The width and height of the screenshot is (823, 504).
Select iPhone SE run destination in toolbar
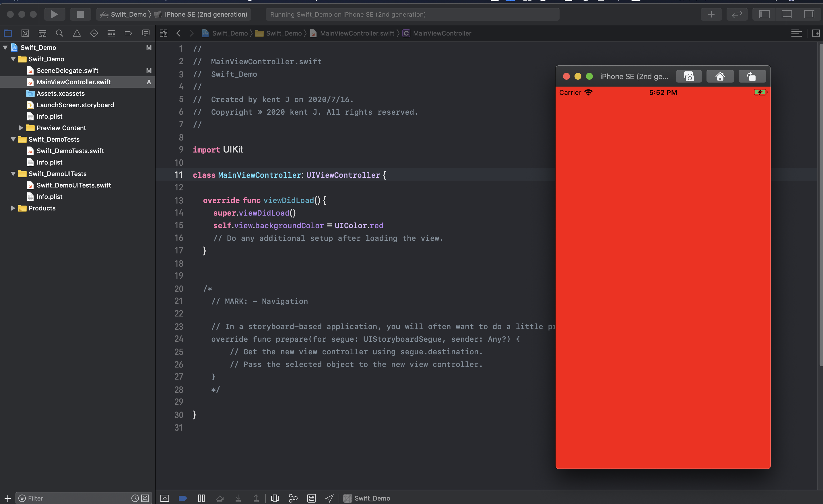[x=205, y=14]
